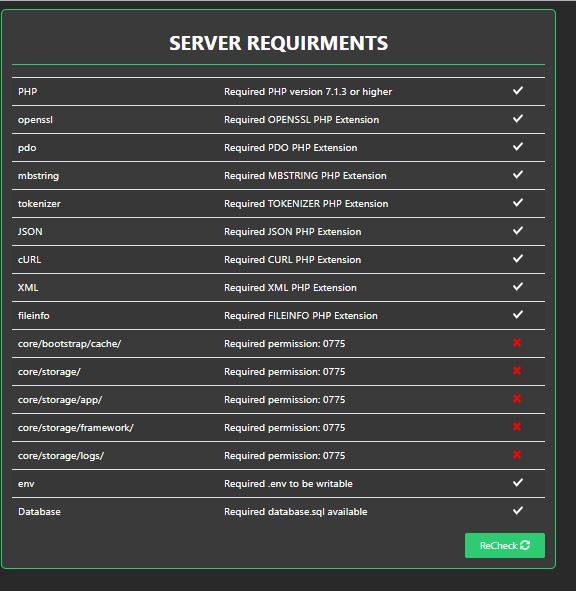Image resolution: width=576 pixels, height=591 pixels.
Task: Select the 'JSON' requirement label
Action: click(30, 231)
